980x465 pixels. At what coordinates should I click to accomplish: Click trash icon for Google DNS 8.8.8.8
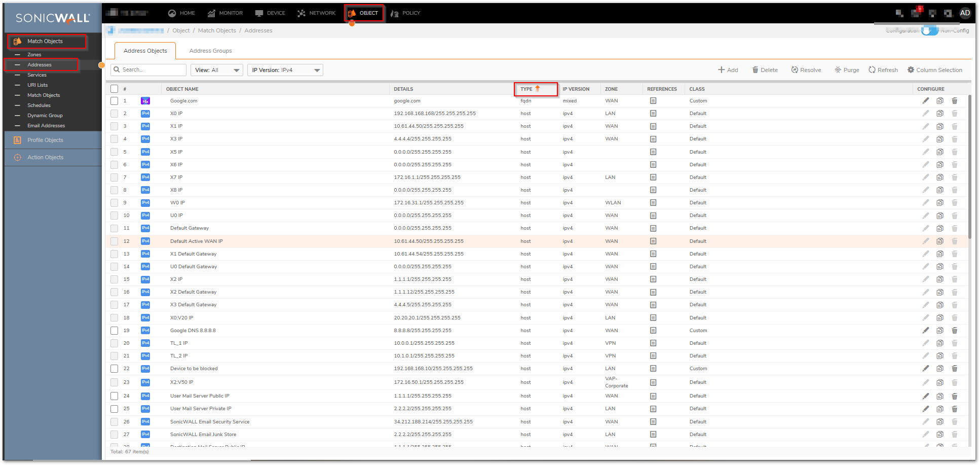pos(954,331)
